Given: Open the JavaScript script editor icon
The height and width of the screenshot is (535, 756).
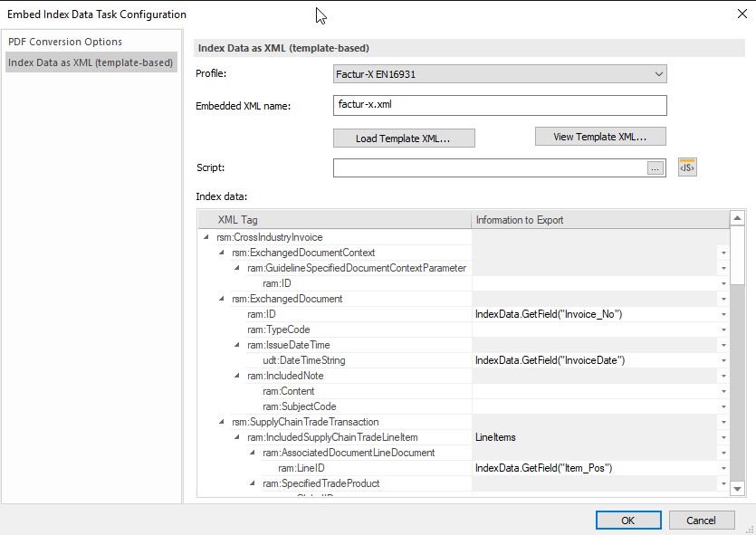Looking at the screenshot, I should [686, 167].
